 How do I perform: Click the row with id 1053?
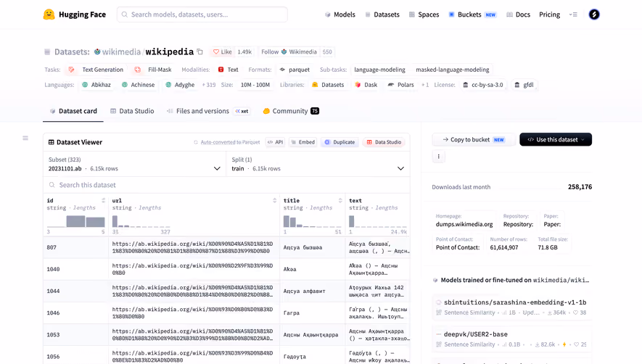pyautogui.click(x=226, y=335)
